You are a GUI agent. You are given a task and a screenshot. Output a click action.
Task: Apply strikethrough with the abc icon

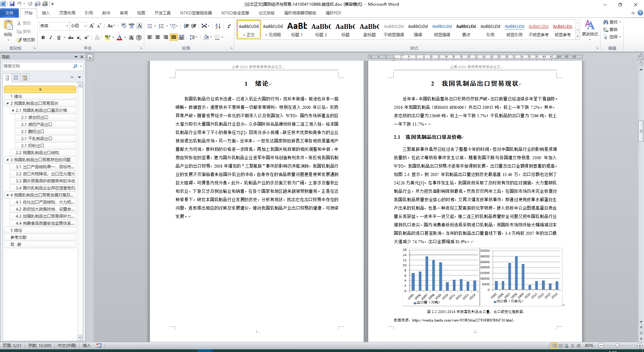71,38
